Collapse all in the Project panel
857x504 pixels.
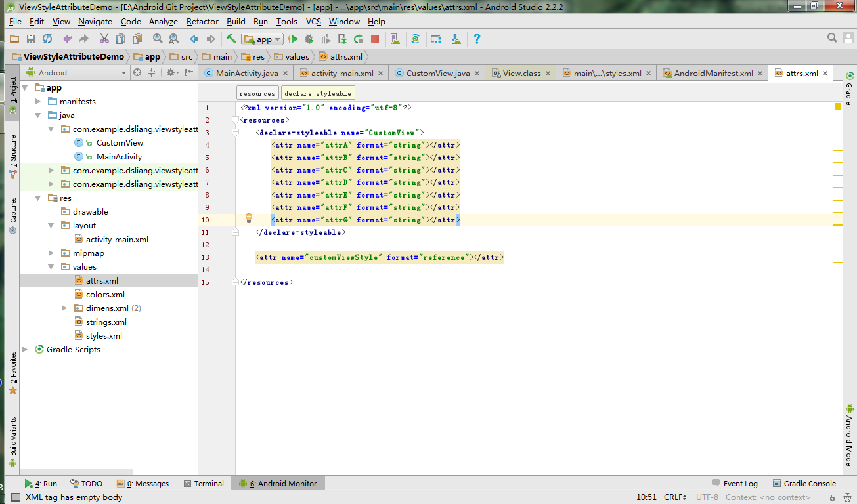[152, 73]
